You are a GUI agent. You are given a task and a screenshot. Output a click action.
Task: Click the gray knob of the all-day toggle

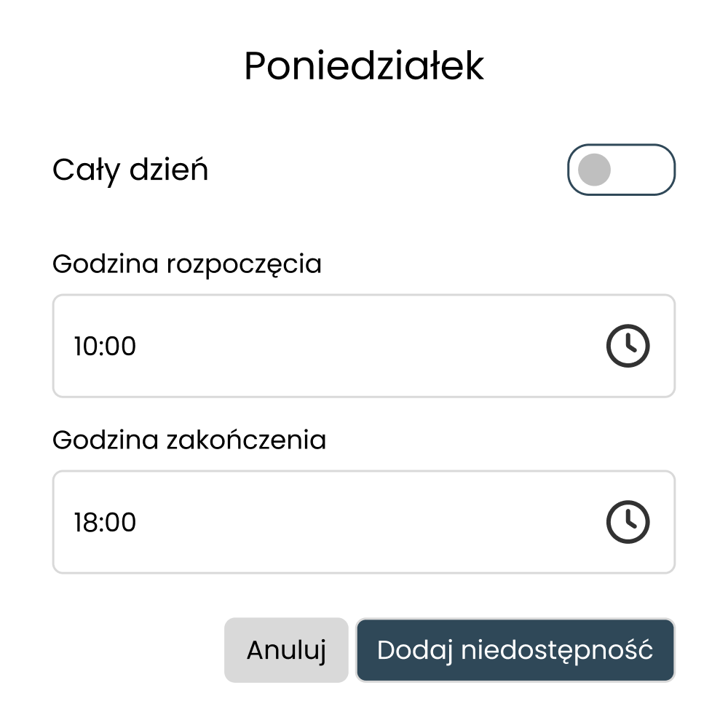[594, 170]
